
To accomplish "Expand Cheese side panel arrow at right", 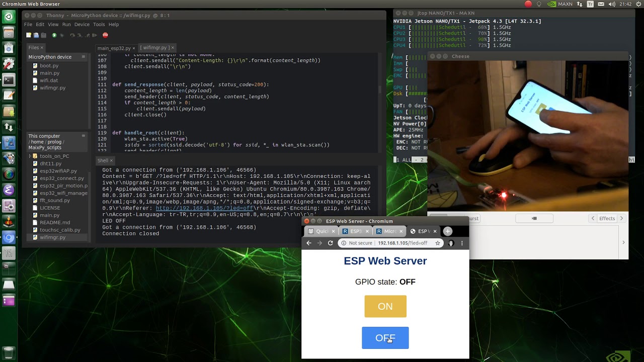I will click(x=623, y=242).
